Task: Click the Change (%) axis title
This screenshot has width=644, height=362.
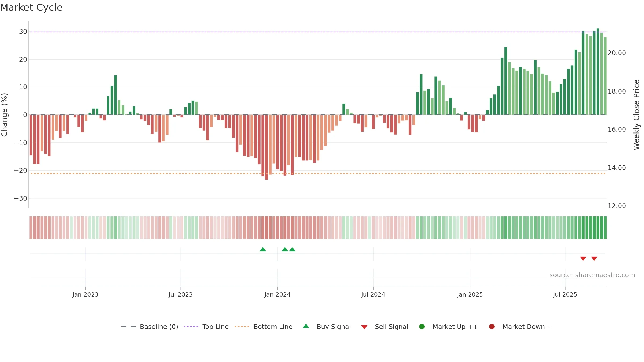Action: pyautogui.click(x=5, y=115)
